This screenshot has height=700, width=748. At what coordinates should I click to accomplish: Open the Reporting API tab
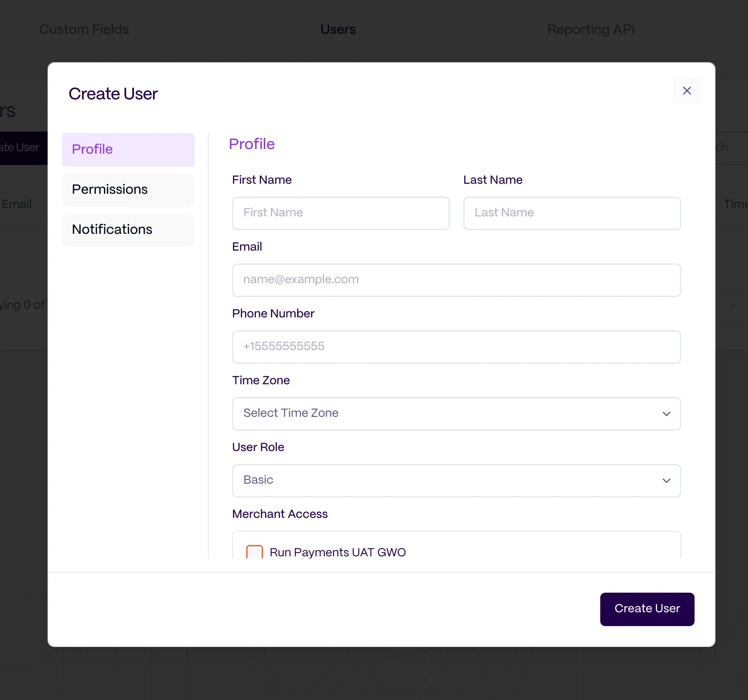pyautogui.click(x=591, y=29)
